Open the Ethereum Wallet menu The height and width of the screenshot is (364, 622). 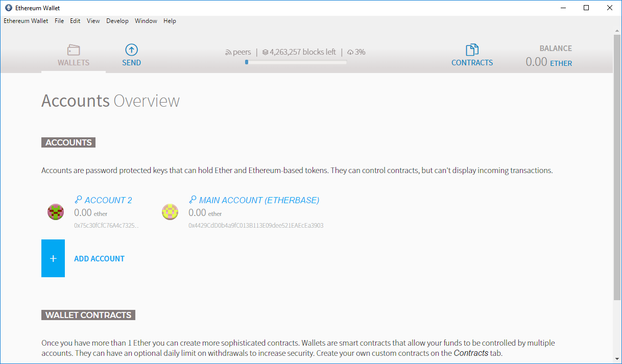26,21
